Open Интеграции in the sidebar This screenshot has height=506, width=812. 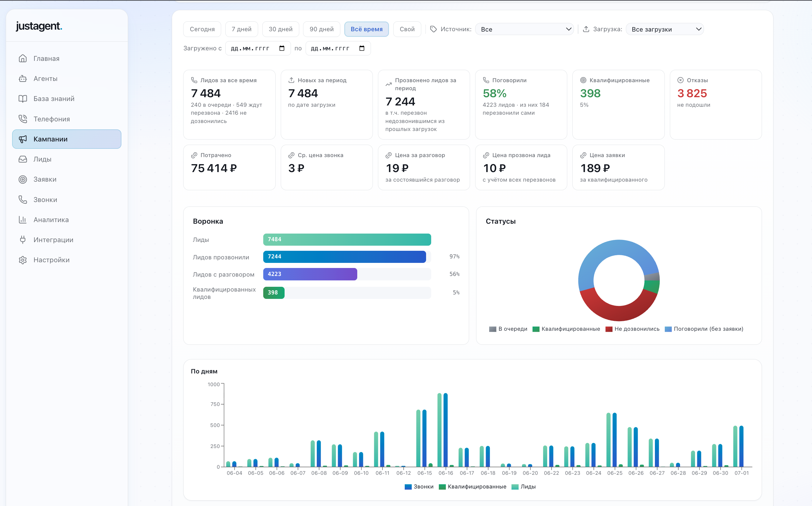67,240
